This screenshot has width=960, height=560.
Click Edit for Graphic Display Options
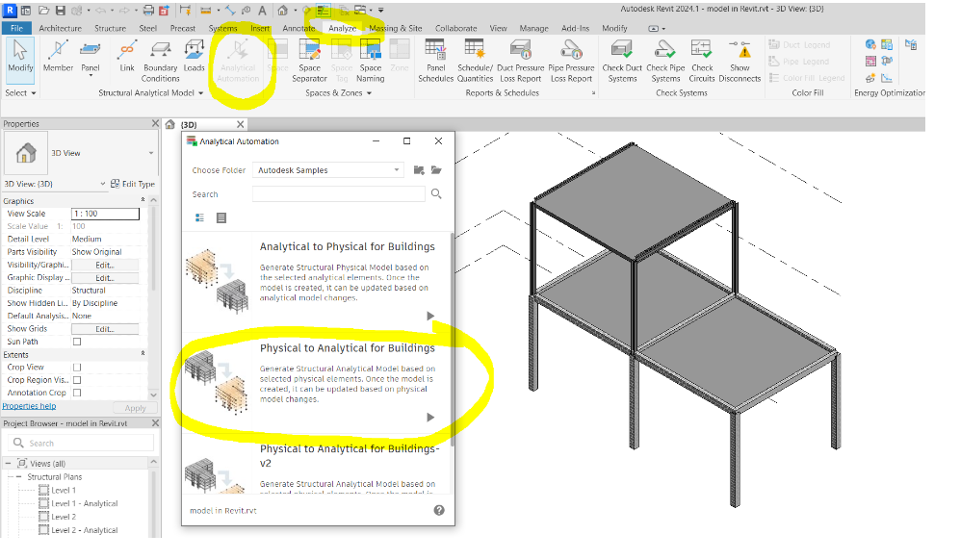[105, 278]
